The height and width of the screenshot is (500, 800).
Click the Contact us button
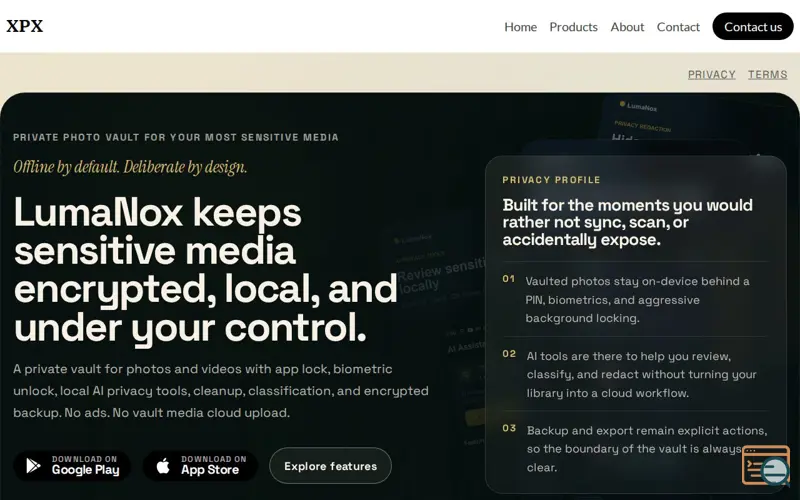point(753,27)
